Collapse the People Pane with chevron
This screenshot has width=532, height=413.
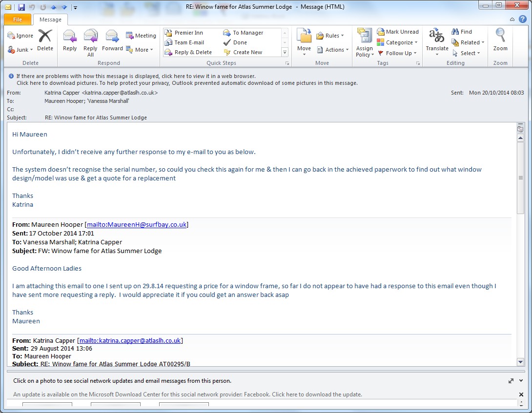(x=521, y=381)
